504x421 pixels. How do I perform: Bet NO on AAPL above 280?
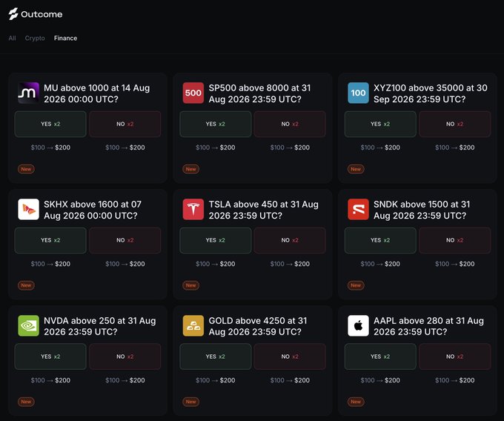pos(455,357)
